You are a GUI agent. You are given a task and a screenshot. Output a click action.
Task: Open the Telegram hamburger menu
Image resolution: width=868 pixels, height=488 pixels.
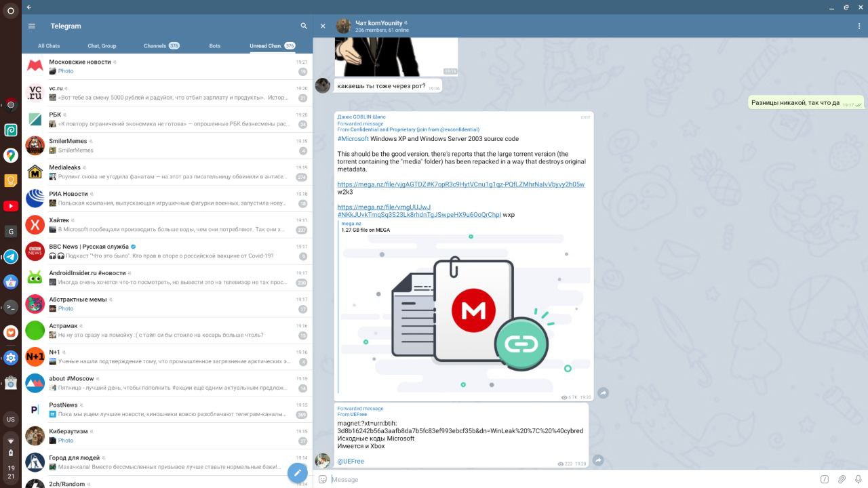point(31,26)
